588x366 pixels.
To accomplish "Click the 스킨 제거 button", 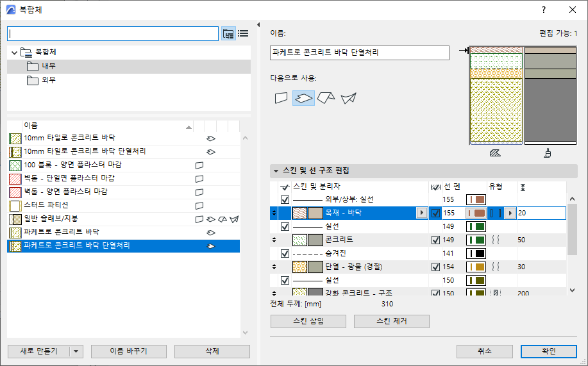I will point(392,321).
